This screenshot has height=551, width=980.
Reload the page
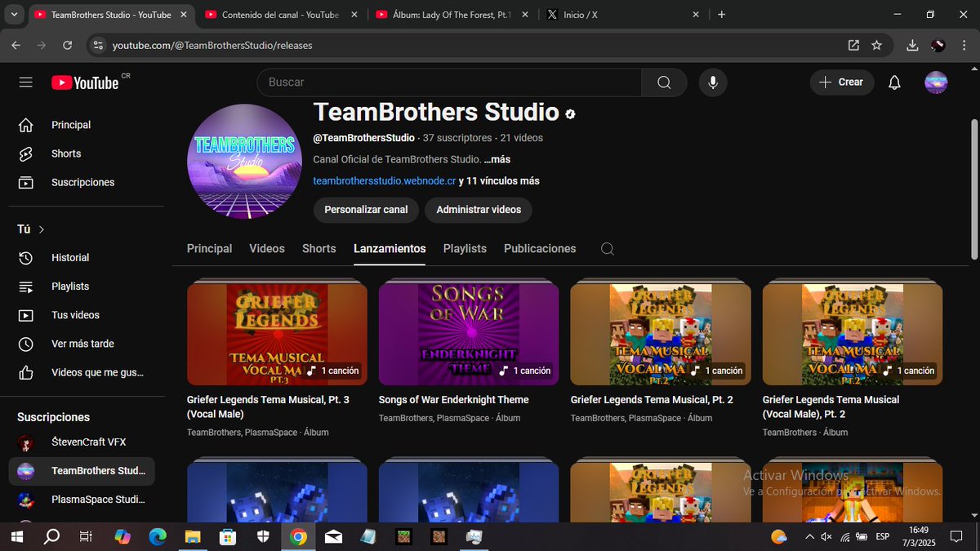pos(69,46)
